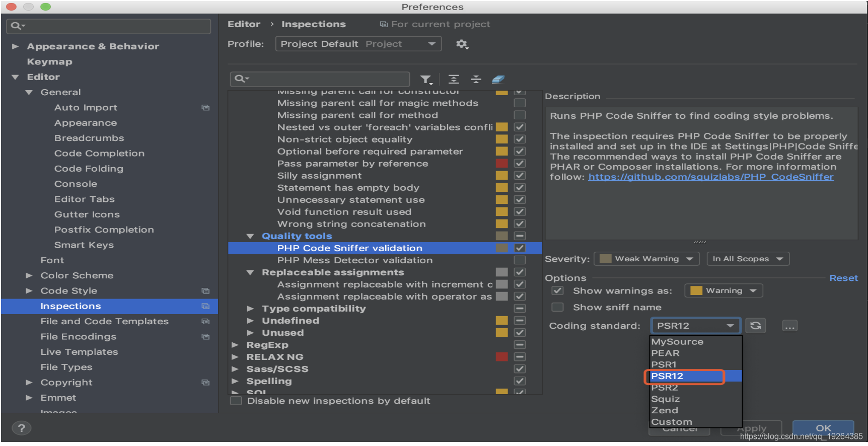Check Disable new inspections by default
Image resolution: width=868 pixels, height=446 pixels.
click(x=236, y=401)
